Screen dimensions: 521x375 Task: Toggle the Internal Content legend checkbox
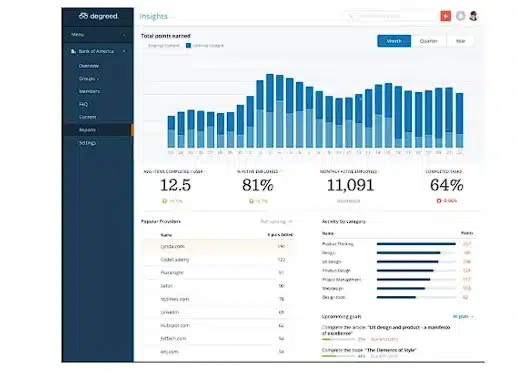pyautogui.click(x=188, y=45)
